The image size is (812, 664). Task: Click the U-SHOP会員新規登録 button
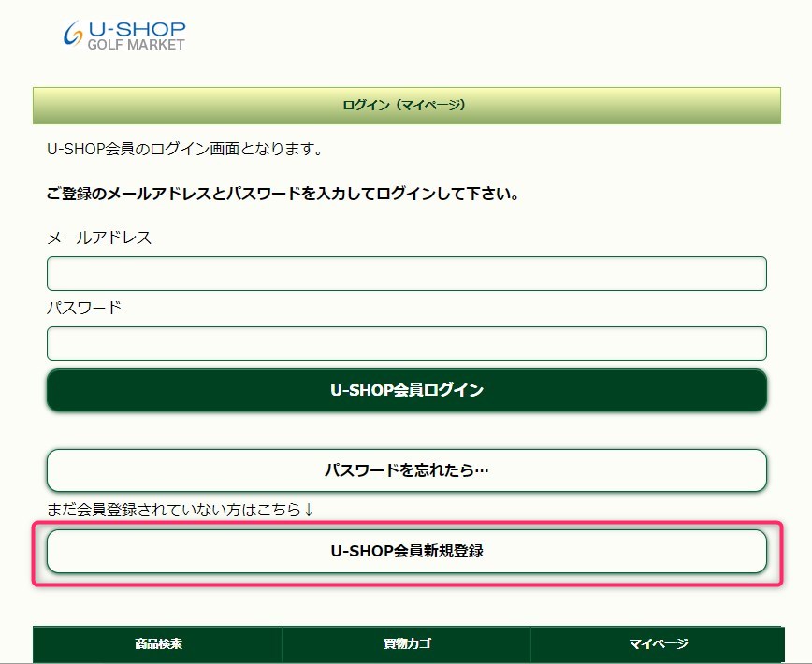pyautogui.click(x=407, y=551)
